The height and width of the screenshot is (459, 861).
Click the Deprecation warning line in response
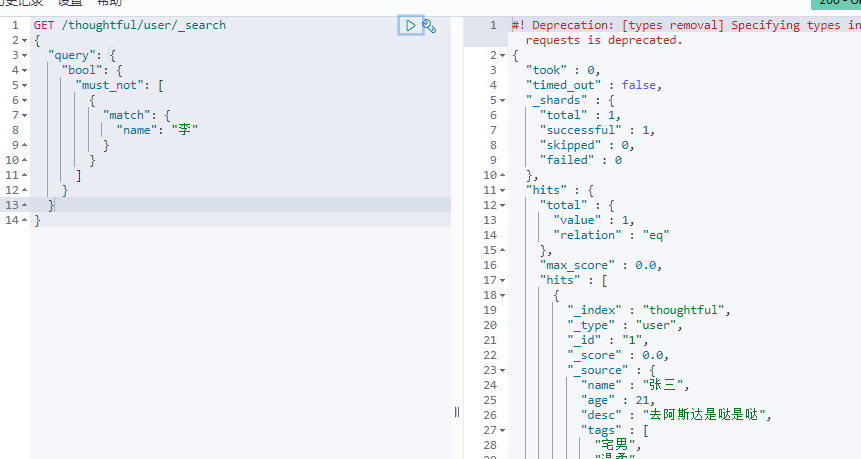(x=686, y=25)
